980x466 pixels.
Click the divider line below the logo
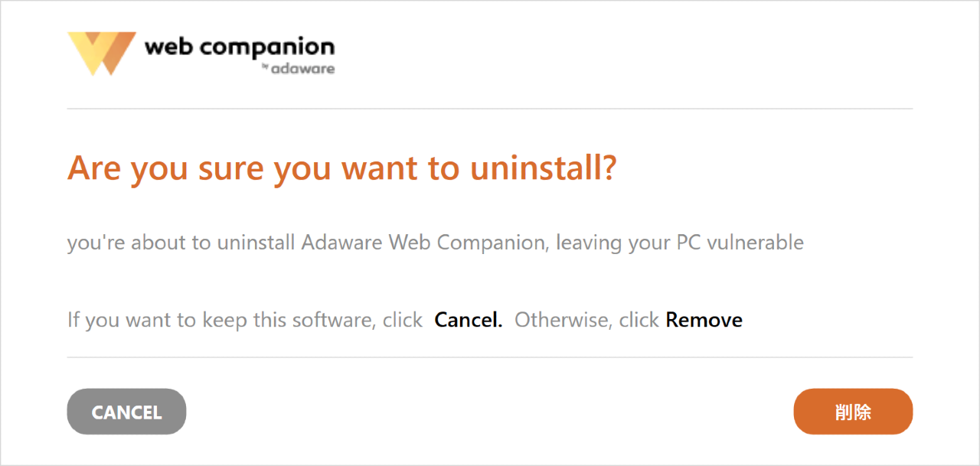tap(490, 109)
